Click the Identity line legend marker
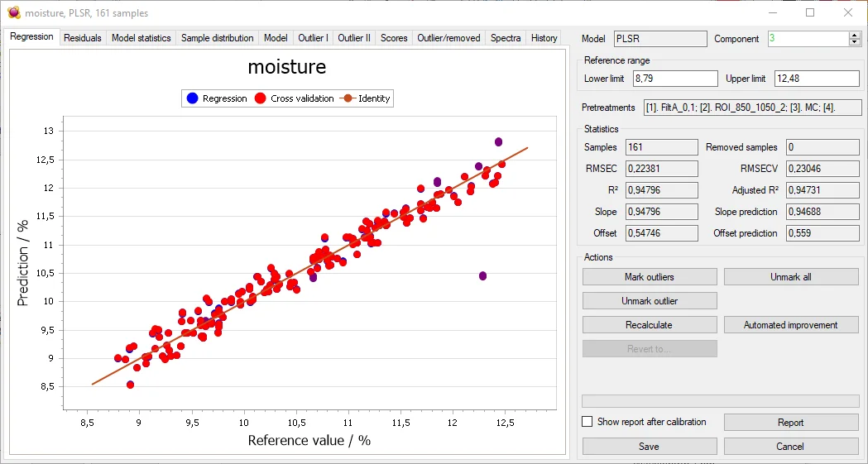 (x=348, y=98)
